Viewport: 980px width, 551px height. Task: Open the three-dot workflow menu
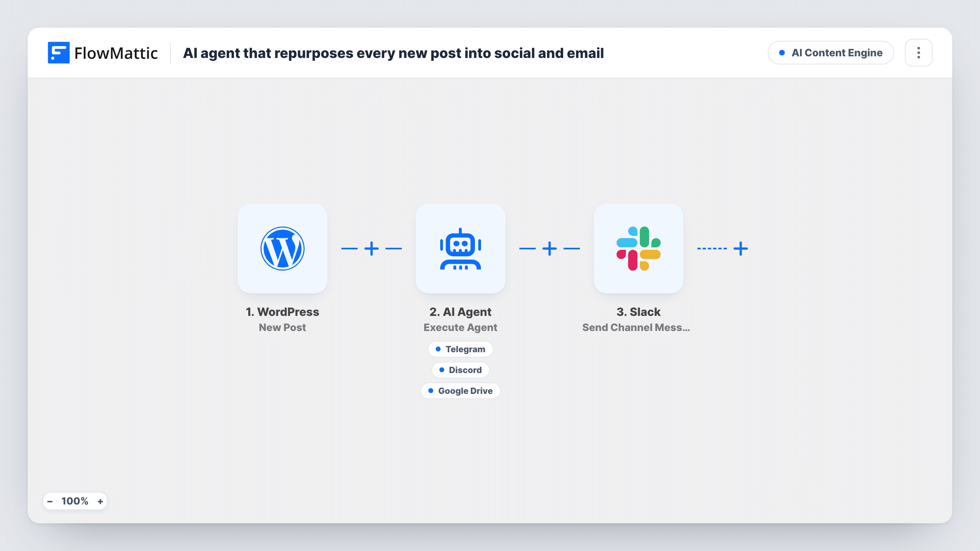point(918,53)
